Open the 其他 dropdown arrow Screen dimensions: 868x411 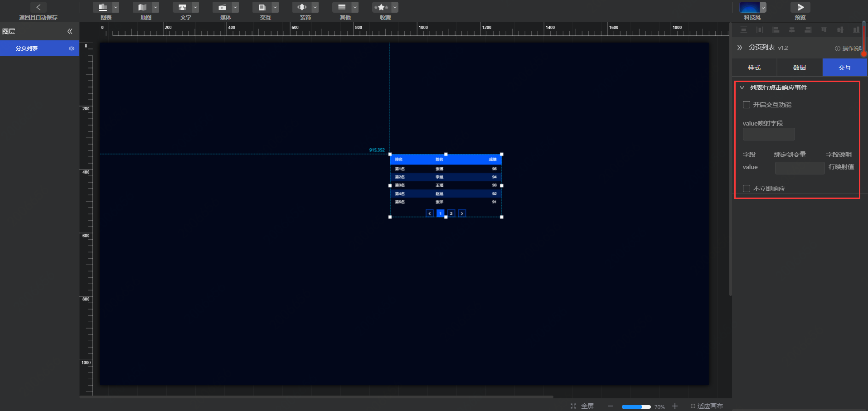pyautogui.click(x=355, y=7)
